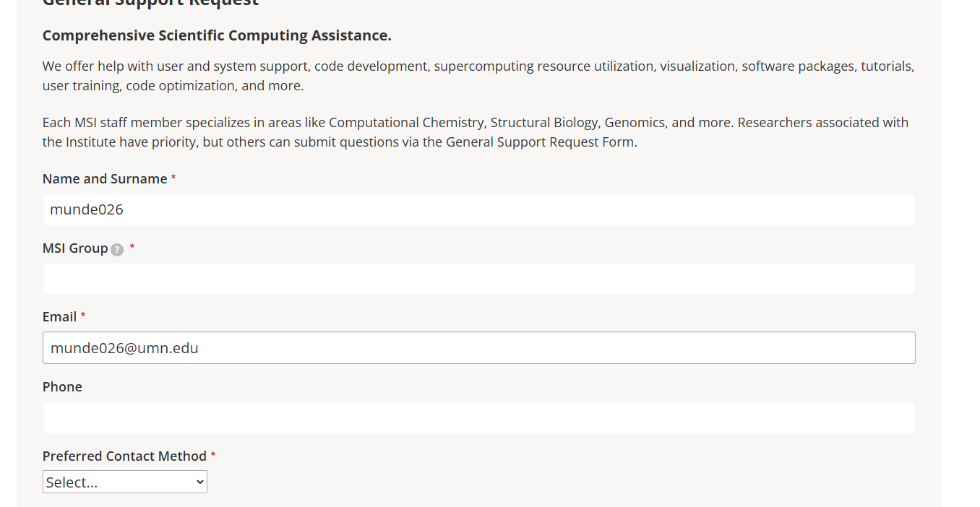Click the "Comprehensive Scientific Computing Assistance." heading

(x=217, y=36)
